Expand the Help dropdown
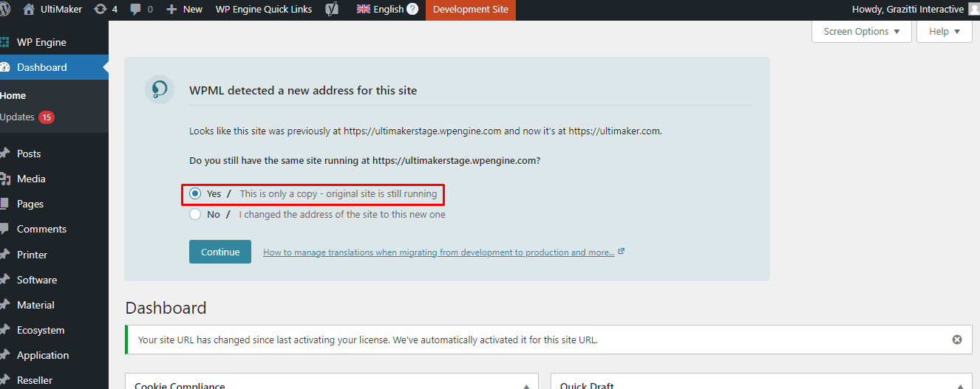Image resolution: width=980 pixels, height=389 pixels. pos(945,31)
